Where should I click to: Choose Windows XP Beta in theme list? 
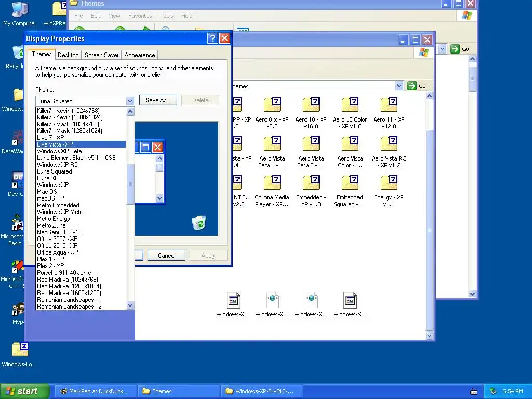coord(81,151)
